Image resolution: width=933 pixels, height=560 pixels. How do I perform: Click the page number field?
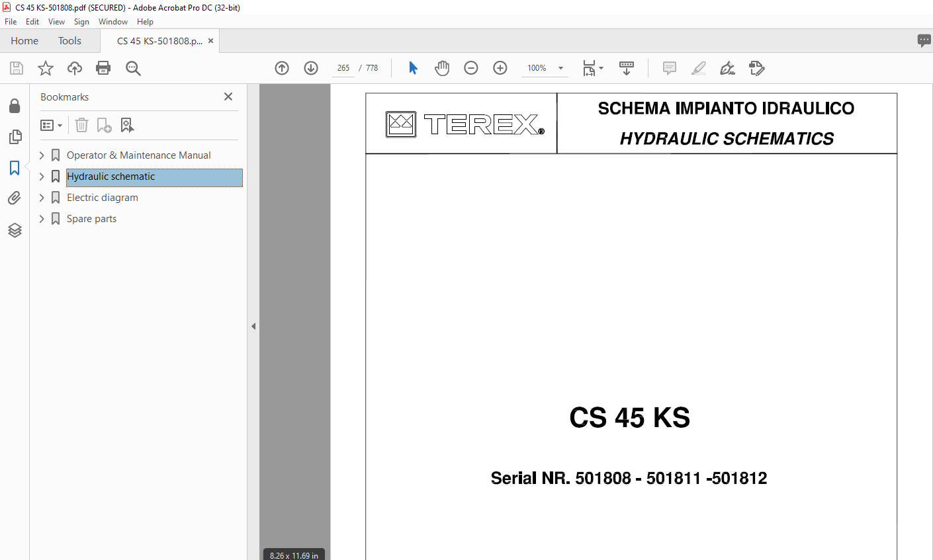pyautogui.click(x=343, y=68)
